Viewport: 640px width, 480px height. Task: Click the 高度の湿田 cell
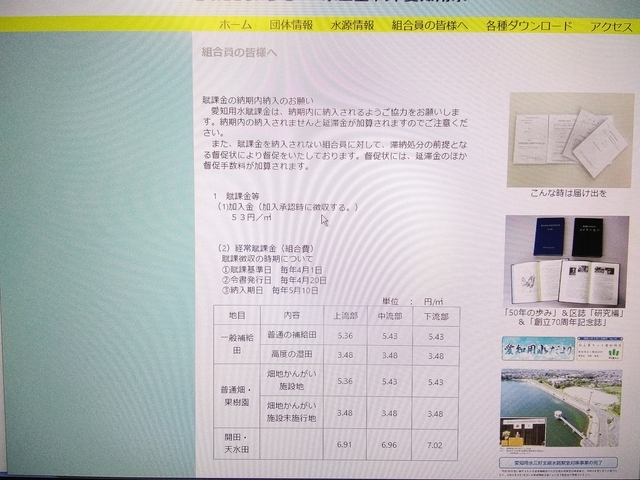[x=292, y=354]
